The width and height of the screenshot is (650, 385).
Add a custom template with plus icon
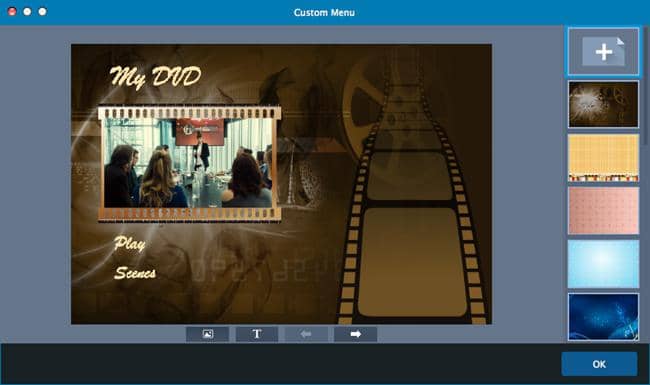pyautogui.click(x=603, y=52)
